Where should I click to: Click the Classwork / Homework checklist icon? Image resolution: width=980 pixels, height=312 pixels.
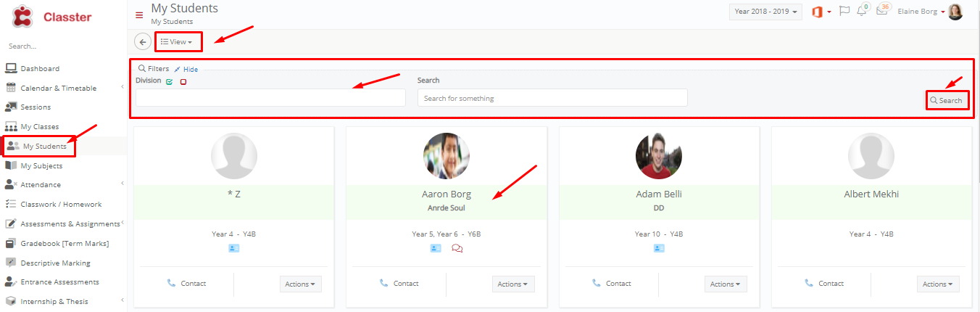11,204
